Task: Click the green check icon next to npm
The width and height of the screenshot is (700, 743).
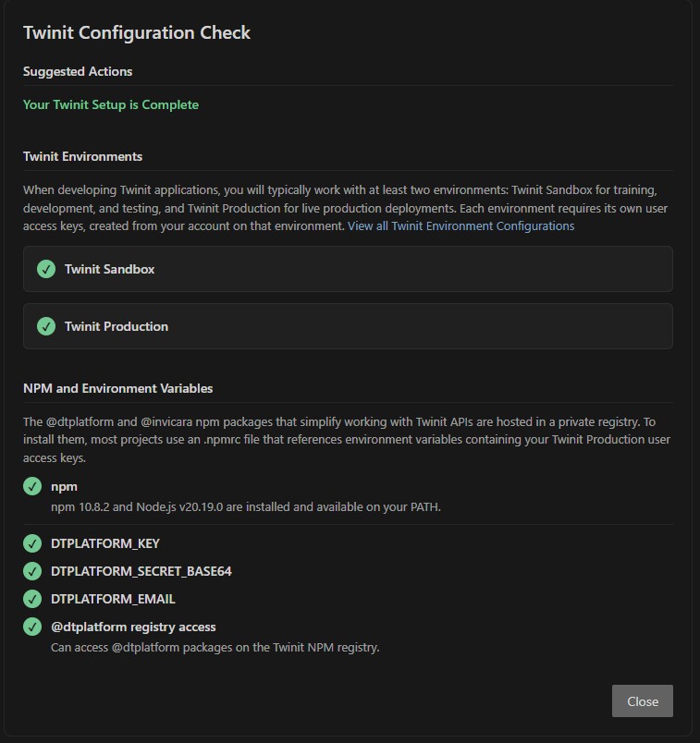Action: (x=32, y=486)
